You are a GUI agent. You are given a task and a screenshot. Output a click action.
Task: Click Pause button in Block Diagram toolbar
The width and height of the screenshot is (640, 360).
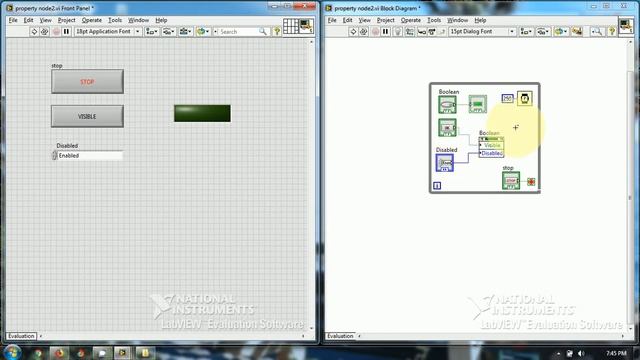tap(385, 31)
